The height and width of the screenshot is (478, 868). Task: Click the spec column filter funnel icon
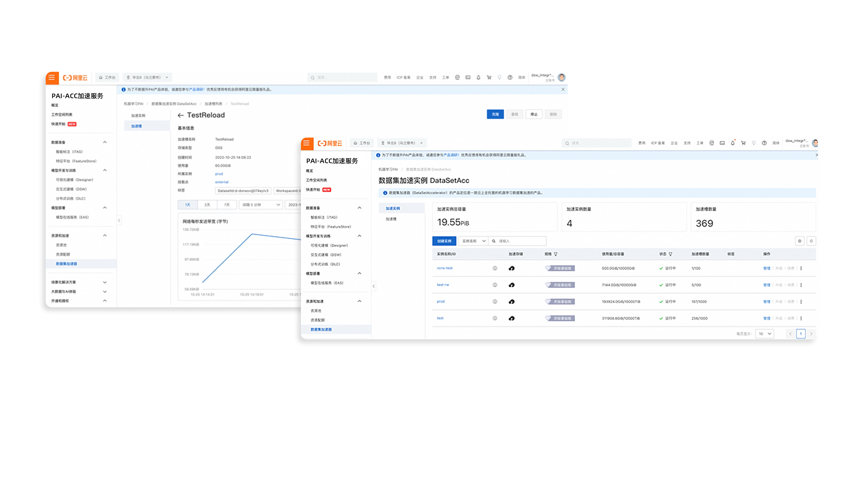tap(556, 254)
